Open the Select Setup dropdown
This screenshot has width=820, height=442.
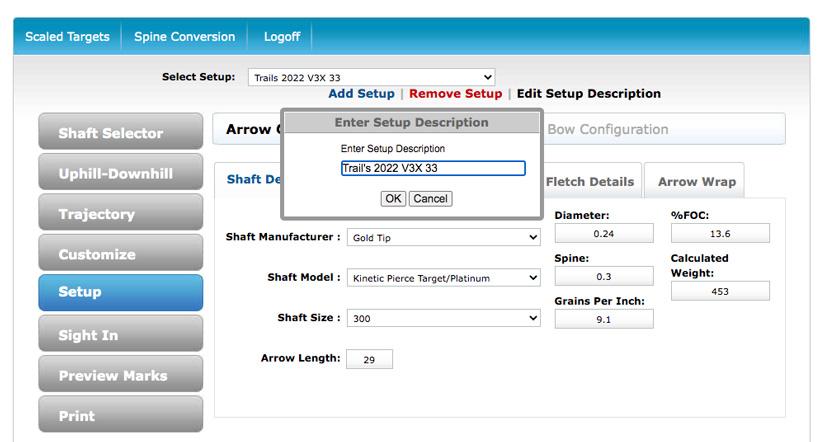pyautogui.click(x=371, y=77)
